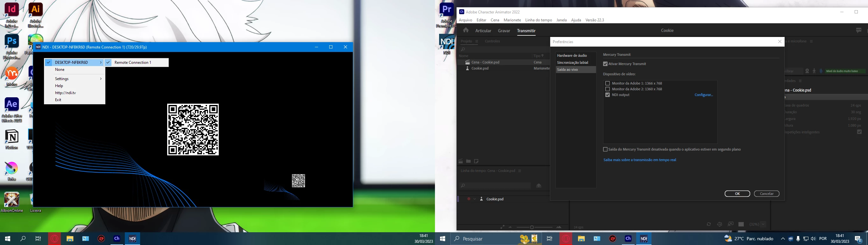868x245 pixels.
Task: Sort the project list by the Tipo column
Action: point(538,56)
